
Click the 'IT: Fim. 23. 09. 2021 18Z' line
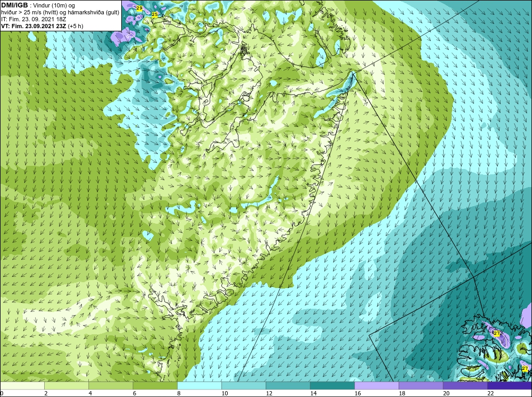click(x=34, y=19)
